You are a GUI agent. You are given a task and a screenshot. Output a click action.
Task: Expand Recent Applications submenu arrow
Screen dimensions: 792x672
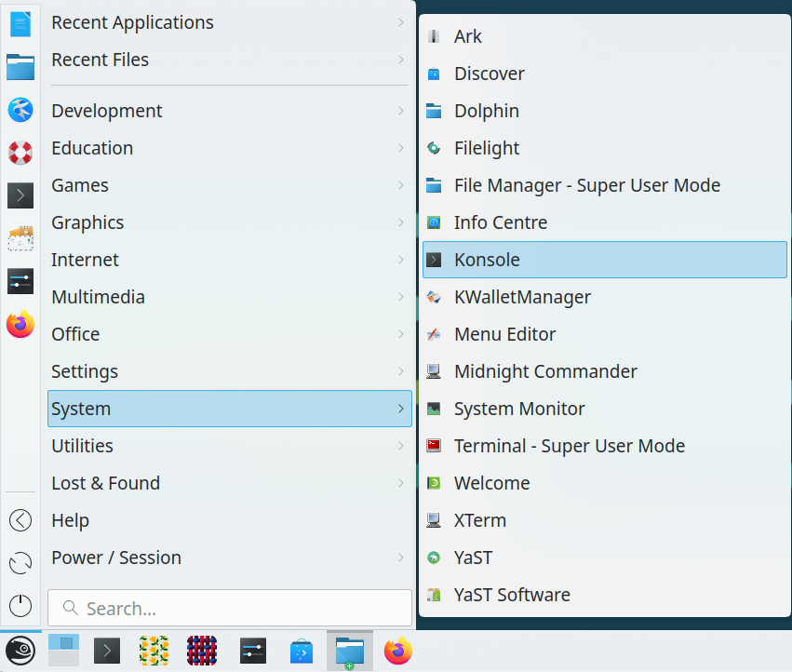[x=400, y=22]
